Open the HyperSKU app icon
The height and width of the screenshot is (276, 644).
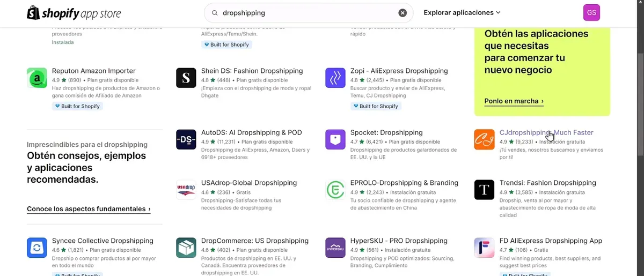(x=335, y=248)
